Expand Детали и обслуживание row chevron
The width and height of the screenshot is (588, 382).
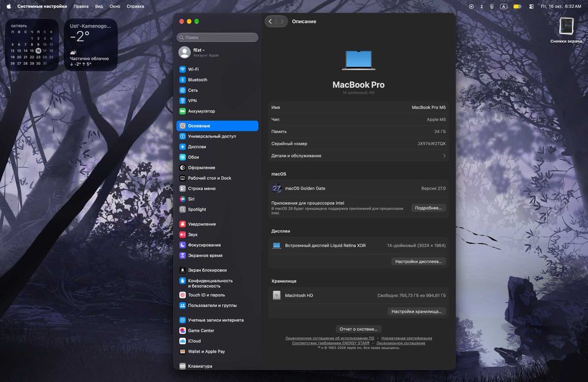coord(444,156)
